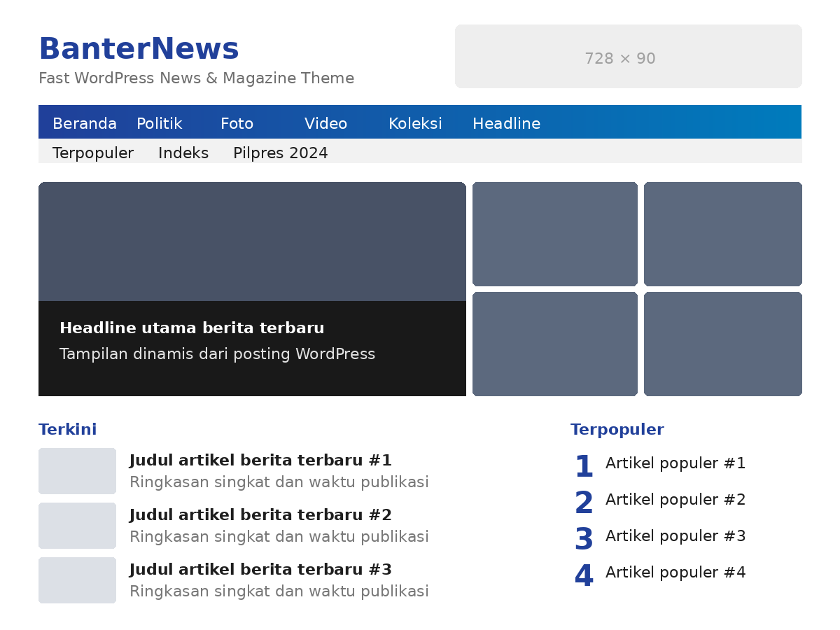Open the Politik menu item
Viewport: 840px width, 630px height.
[159, 124]
